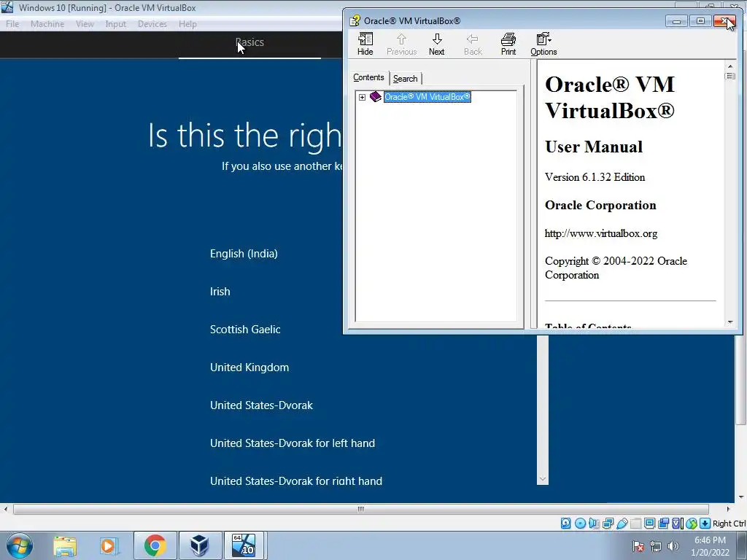Click the display settings status icon
Viewport: 747px width, 560px height.
pyautogui.click(x=649, y=524)
